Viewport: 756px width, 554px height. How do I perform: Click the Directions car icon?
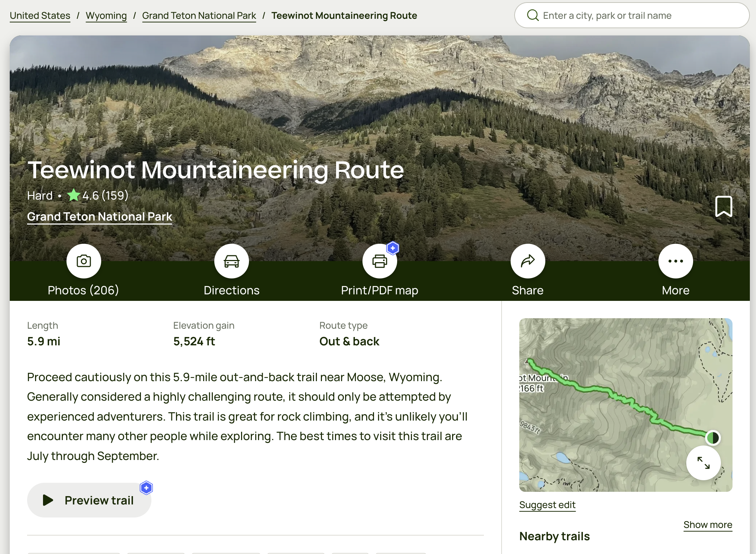(x=231, y=261)
